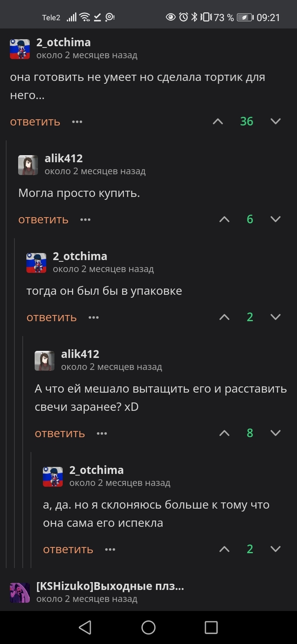Downvote the last 2_otchima comment 'она сама его испекла'

(275, 549)
